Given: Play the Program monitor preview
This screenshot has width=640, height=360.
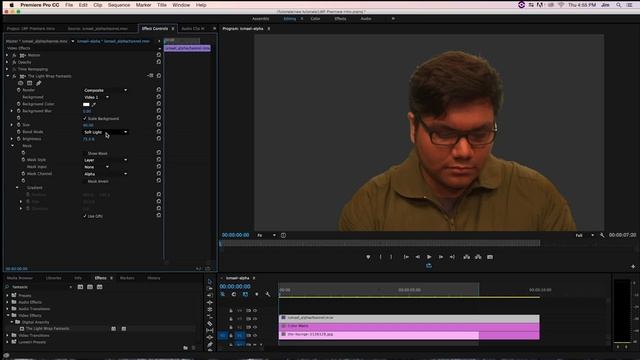Looking at the screenshot, I should coord(429,257).
